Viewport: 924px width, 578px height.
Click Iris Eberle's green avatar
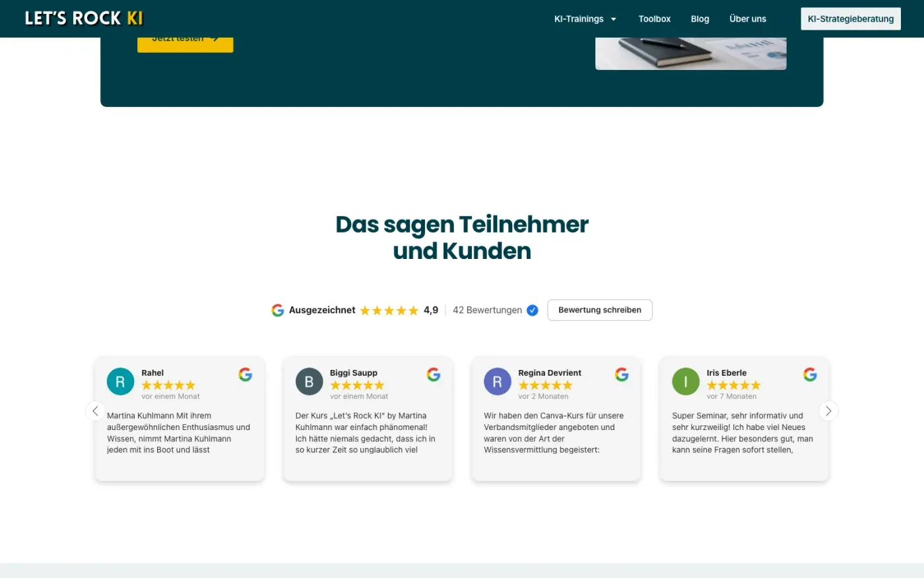[686, 382]
